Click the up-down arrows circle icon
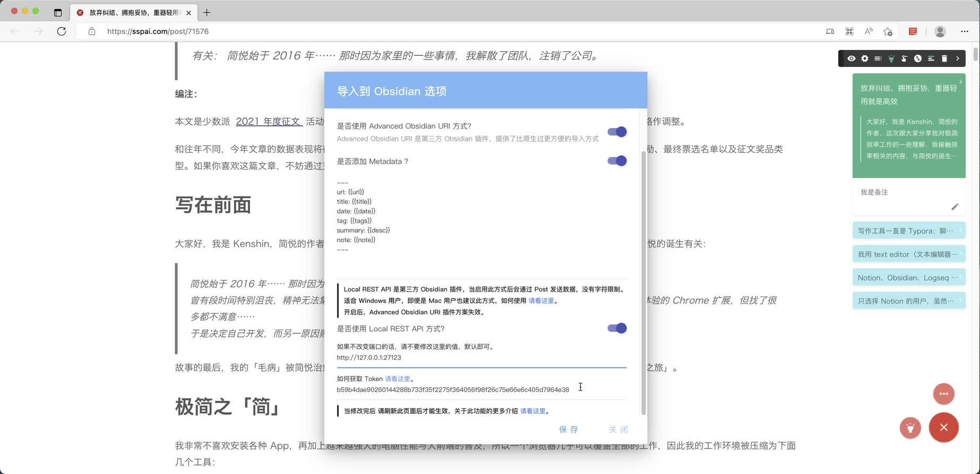 tap(918, 58)
